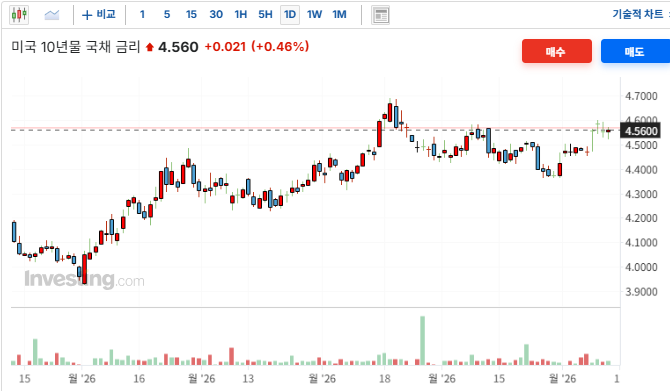Select the 1 minute interval

[x=142, y=15]
